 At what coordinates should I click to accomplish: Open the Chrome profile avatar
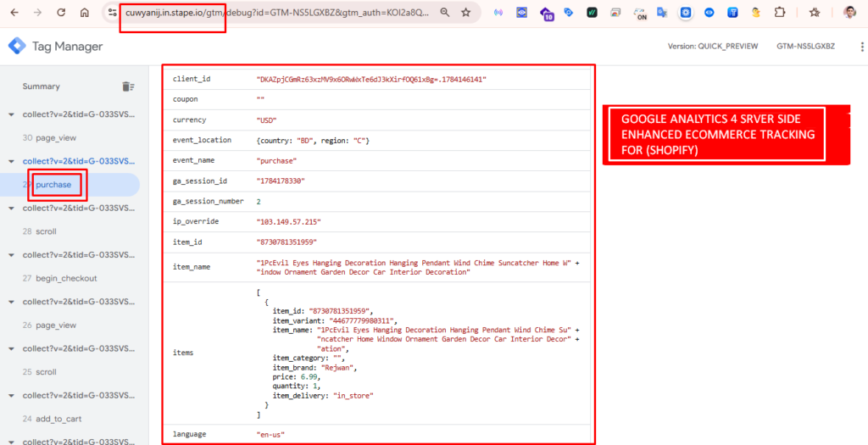pos(849,12)
